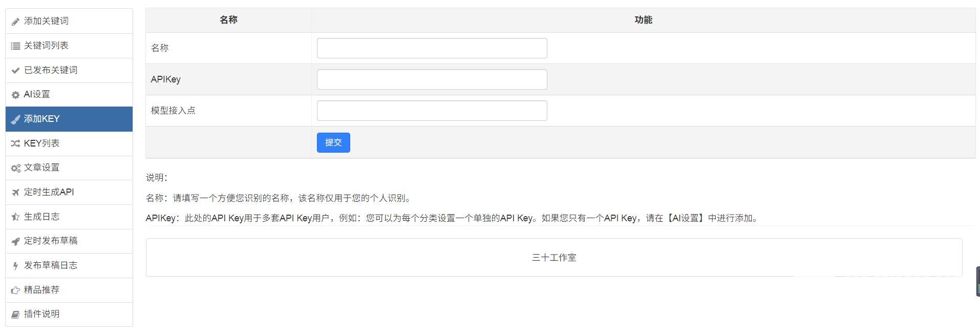Open 已发布关键词 in sidebar
The image size is (980, 335).
click(x=69, y=70)
